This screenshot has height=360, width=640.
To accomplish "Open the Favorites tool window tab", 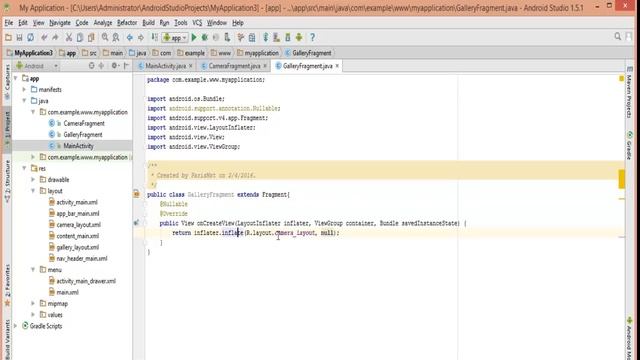I will [7, 285].
